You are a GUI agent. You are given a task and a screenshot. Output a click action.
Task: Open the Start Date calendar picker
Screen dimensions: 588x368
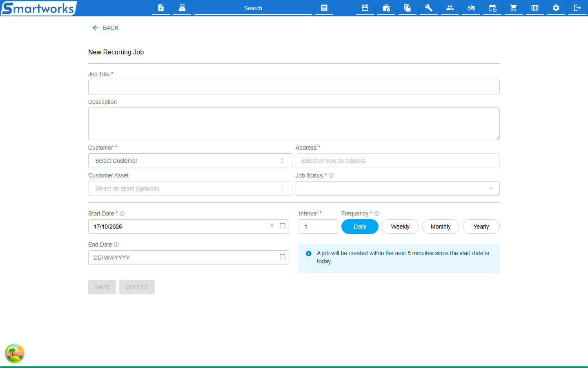(283, 226)
